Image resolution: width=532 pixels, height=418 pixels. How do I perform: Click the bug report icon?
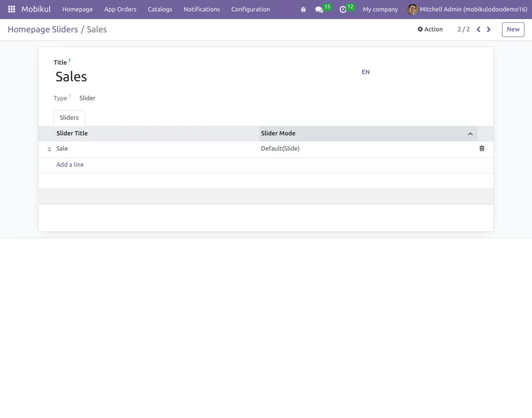click(303, 9)
